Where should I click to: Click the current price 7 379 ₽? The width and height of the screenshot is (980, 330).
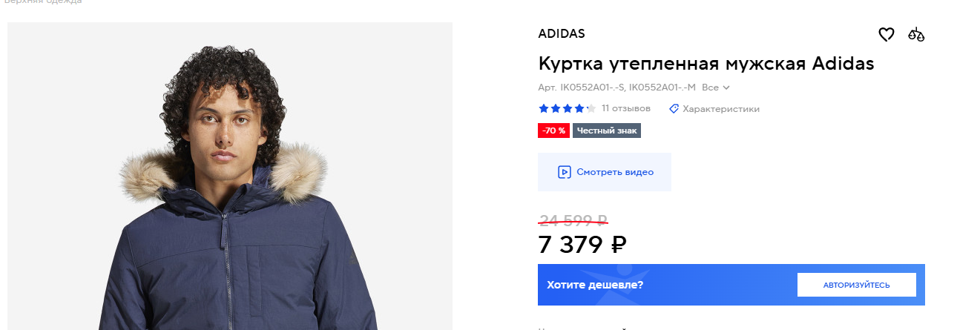tap(582, 243)
